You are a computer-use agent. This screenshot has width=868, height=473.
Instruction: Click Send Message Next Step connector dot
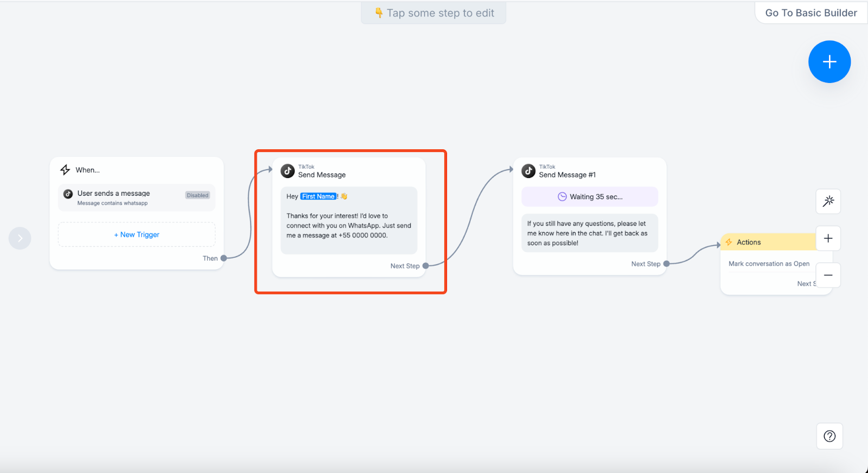coord(426,266)
